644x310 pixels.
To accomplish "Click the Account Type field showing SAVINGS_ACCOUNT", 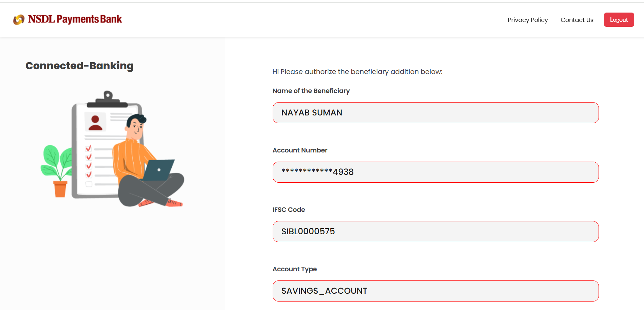I will click(435, 291).
